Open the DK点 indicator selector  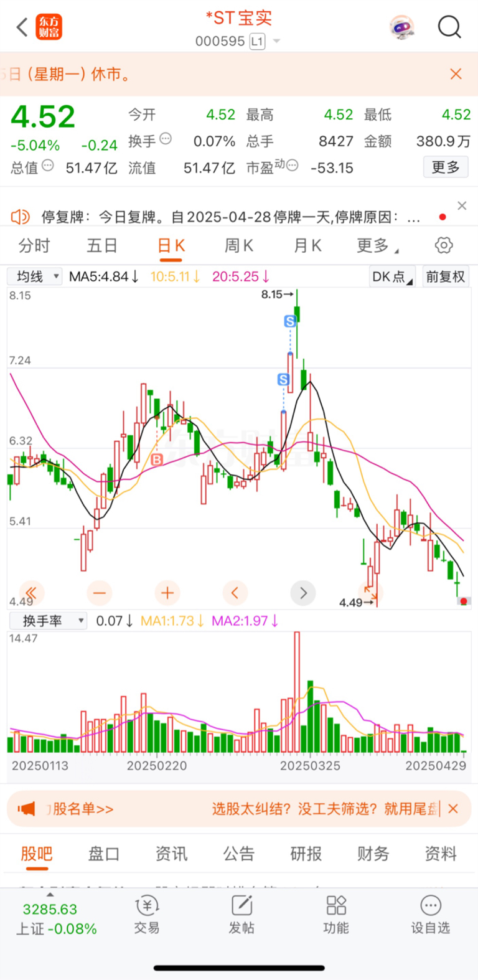pos(392,276)
